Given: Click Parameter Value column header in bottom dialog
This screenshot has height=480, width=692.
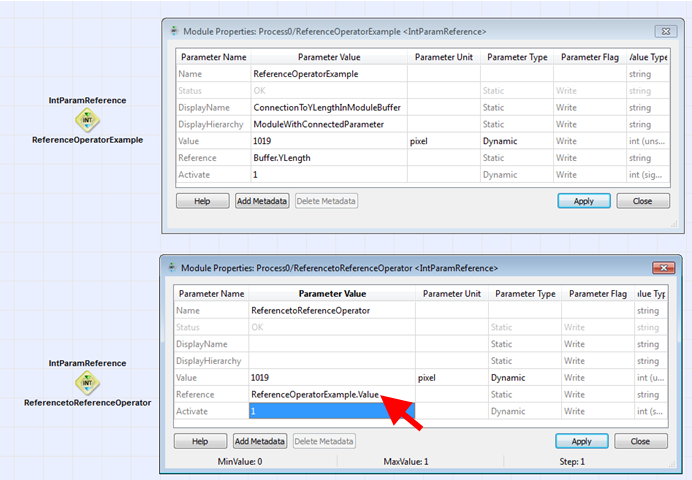Looking at the screenshot, I should point(332,294).
